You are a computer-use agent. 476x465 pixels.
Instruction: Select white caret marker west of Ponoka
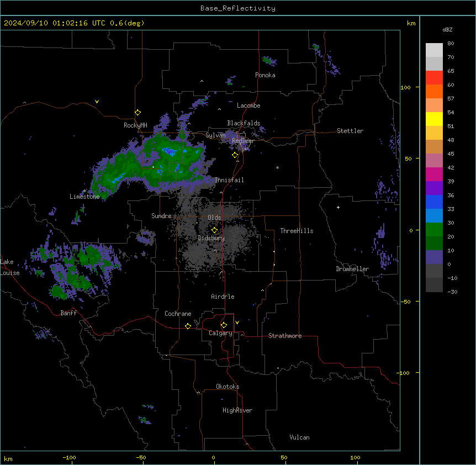pyautogui.click(x=202, y=81)
